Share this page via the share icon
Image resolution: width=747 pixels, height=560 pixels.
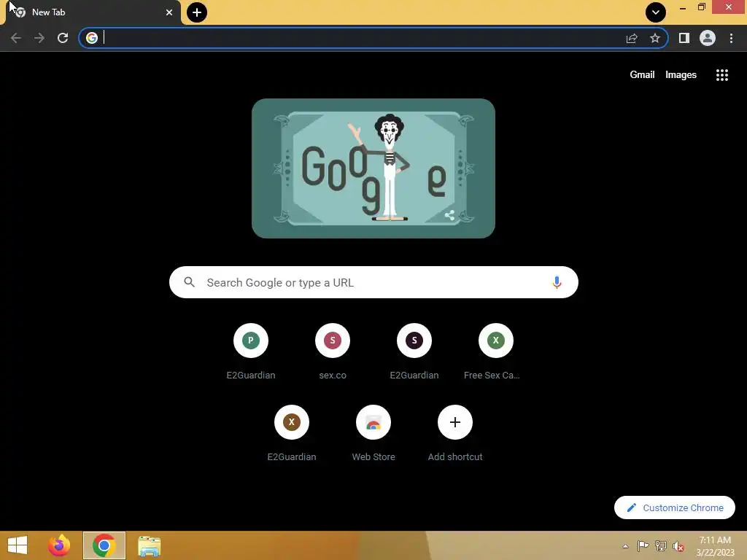click(x=632, y=38)
